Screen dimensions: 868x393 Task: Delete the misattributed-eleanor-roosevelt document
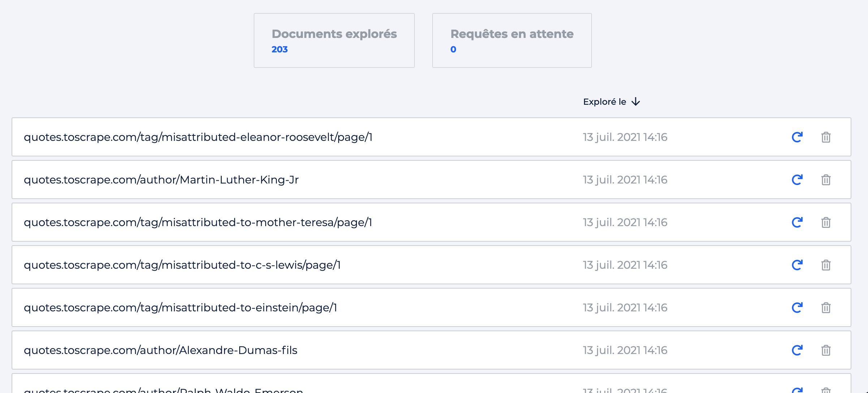(826, 137)
